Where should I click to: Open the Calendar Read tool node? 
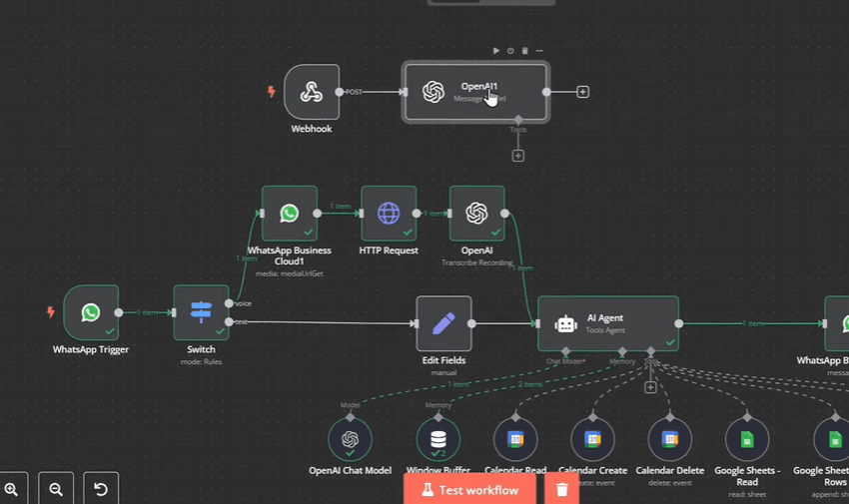point(515,439)
